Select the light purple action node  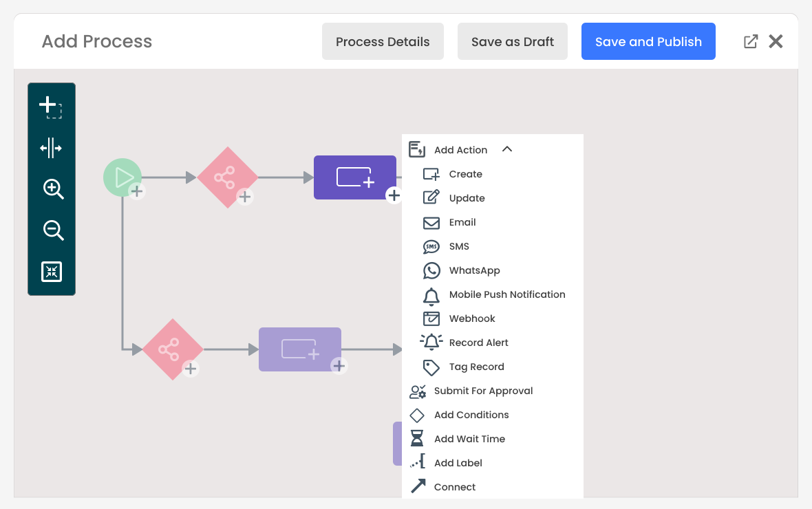click(x=300, y=349)
